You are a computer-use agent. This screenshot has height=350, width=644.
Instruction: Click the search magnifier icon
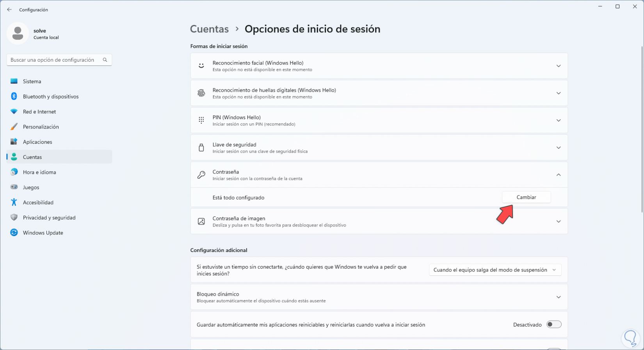coord(105,60)
